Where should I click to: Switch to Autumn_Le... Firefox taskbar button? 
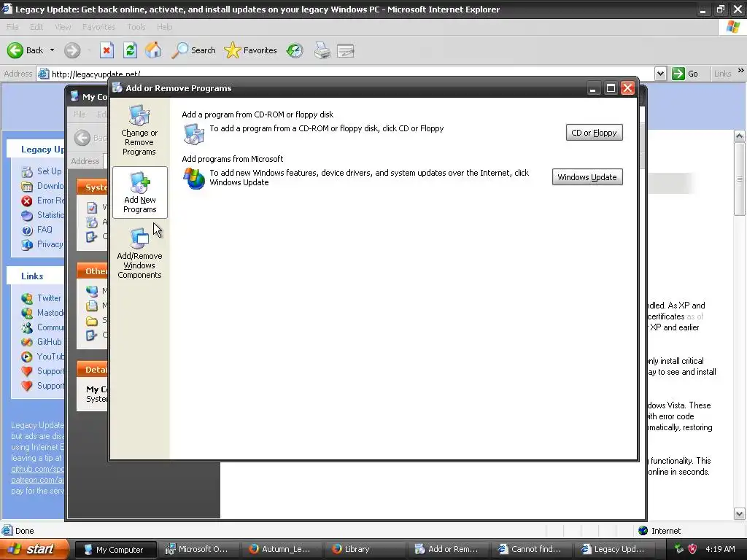(281, 550)
